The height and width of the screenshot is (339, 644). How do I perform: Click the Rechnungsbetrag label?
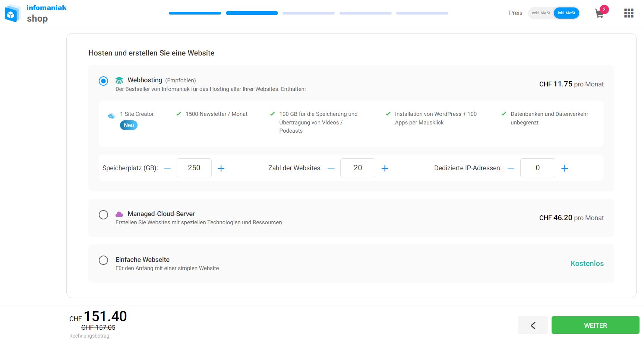tap(89, 336)
